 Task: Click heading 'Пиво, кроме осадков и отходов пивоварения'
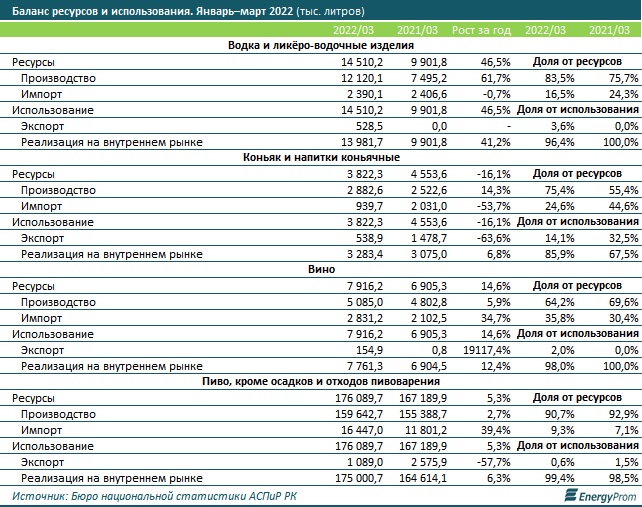tap(321, 381)
